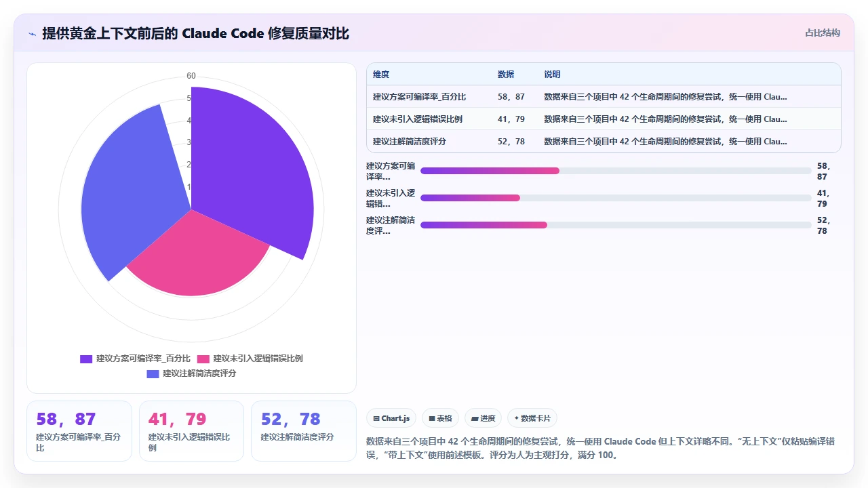
Task: Click progress bar for 建议注解简洁度评分
Action: [x=616, y=225]
